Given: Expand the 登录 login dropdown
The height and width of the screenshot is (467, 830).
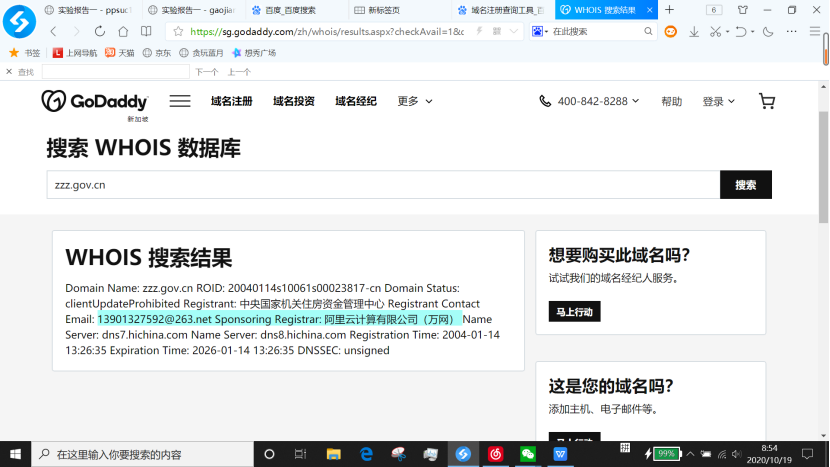Looking at the screenshot, I should click(718, 101).
